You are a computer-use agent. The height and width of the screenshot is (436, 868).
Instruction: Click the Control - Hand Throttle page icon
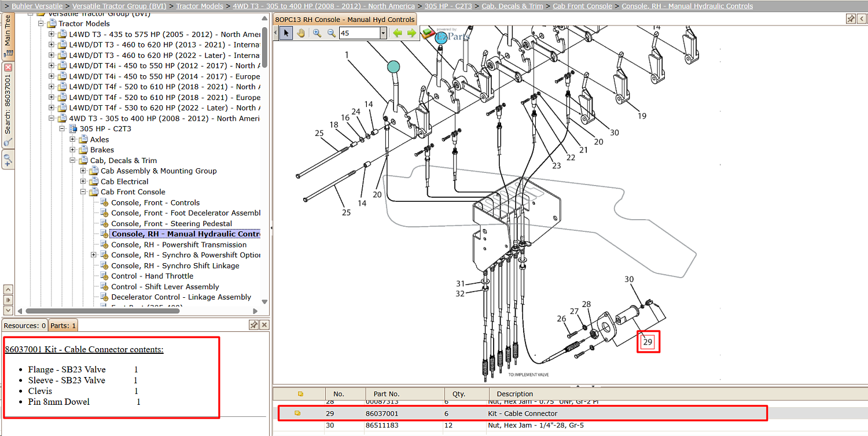[x=105, y=276]
